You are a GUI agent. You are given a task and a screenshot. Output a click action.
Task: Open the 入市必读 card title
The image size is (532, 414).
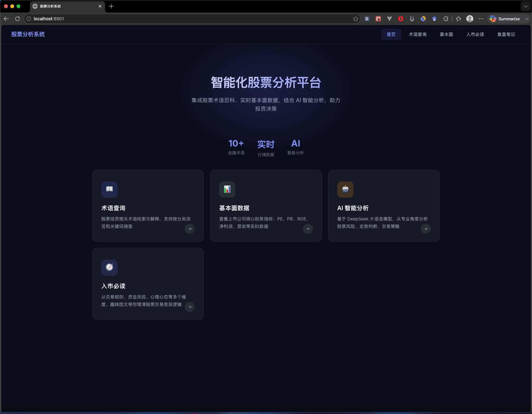113,286
